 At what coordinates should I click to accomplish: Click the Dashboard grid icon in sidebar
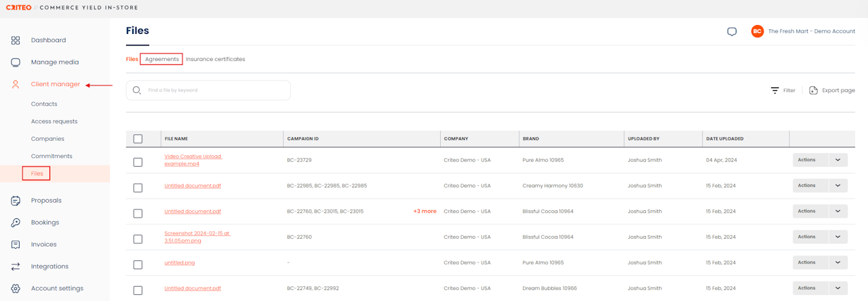(x=16, y=40)
